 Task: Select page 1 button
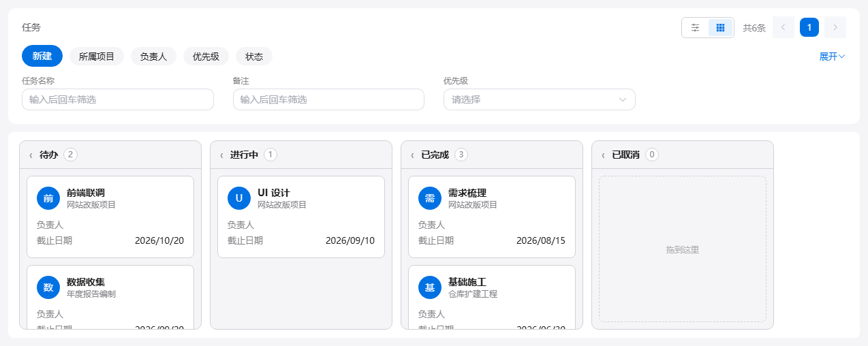coord(809,27)
